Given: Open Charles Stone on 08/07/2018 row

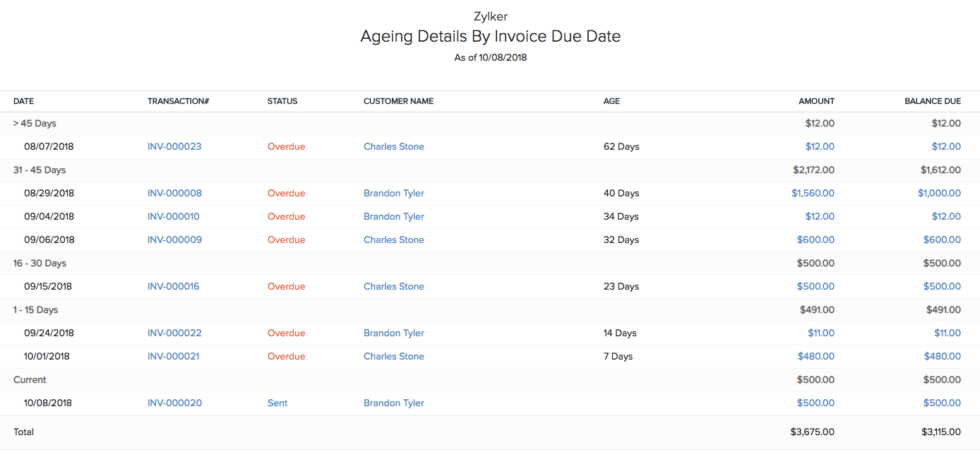Looking at the screenshot, I should point(394,147).
